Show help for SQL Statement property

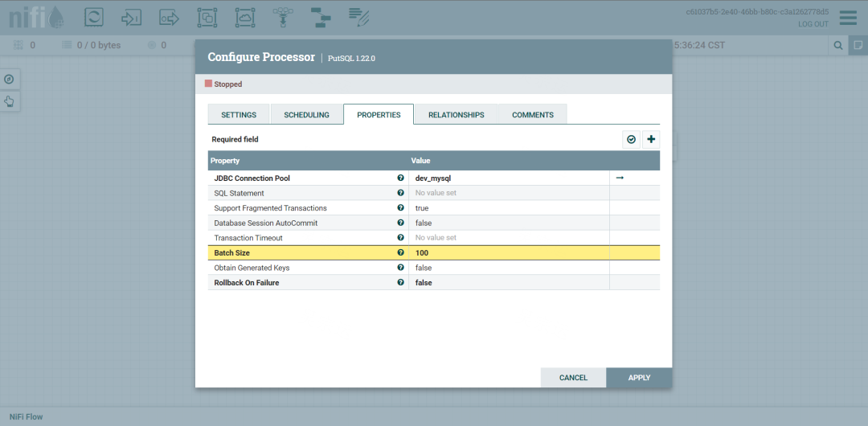tap(400, 193)
